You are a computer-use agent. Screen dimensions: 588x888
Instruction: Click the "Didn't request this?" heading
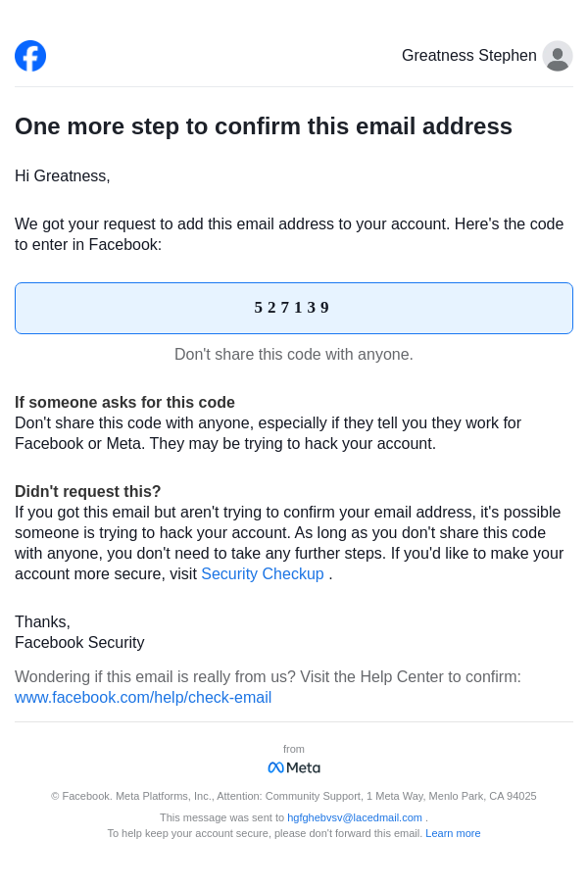[88, 492]
